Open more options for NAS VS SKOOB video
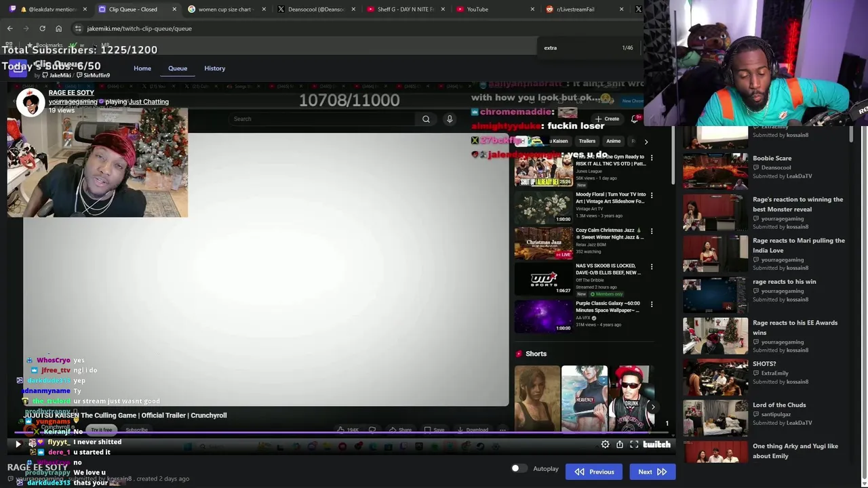This screenshot has width=868, height=488. [x=652, y=267]
